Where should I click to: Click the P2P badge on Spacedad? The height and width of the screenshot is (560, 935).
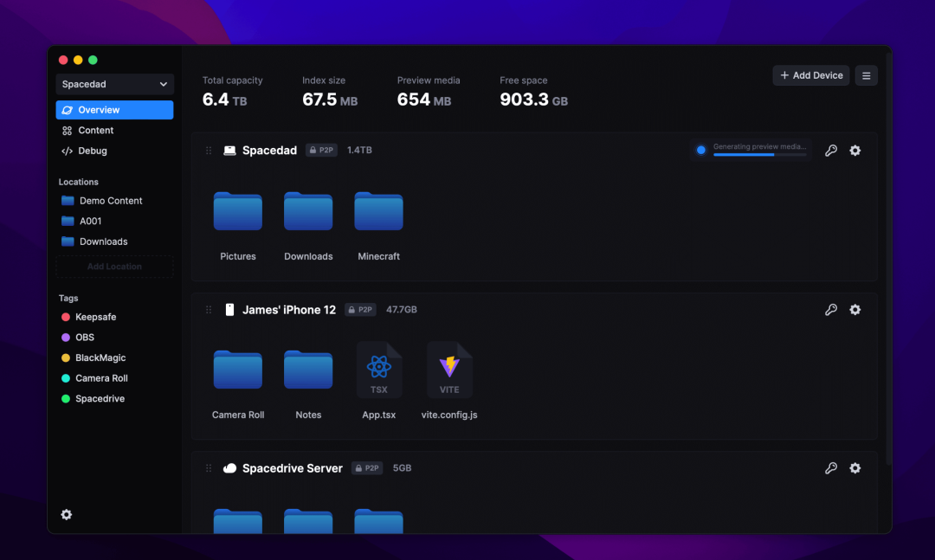pyautogui.click(x=321, y=151)
